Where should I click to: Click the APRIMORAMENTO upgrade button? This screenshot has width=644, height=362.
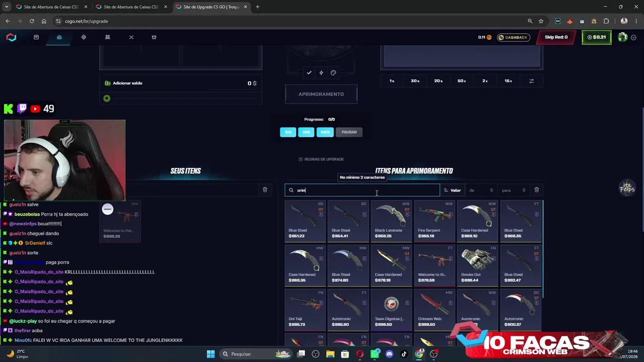point(321,94)
